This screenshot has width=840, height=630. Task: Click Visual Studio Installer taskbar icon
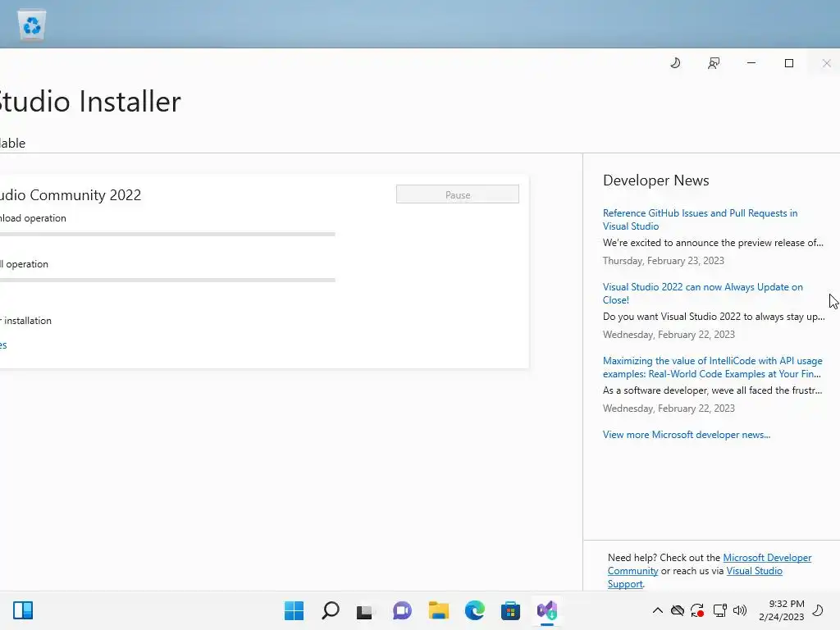pyautogui.click(x=547, y=610)
